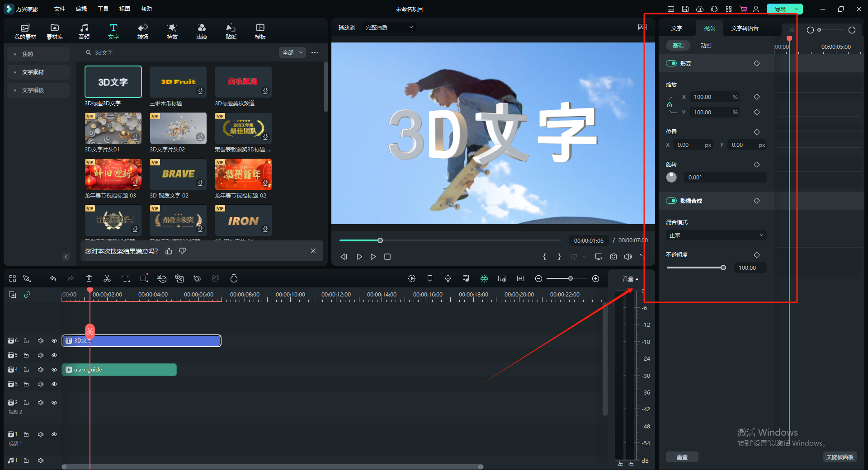Image resolution: width=868 pixels, height=470 pixels.
Task: Click the 关键帧面板 button
Action: (x=840, y=457)
